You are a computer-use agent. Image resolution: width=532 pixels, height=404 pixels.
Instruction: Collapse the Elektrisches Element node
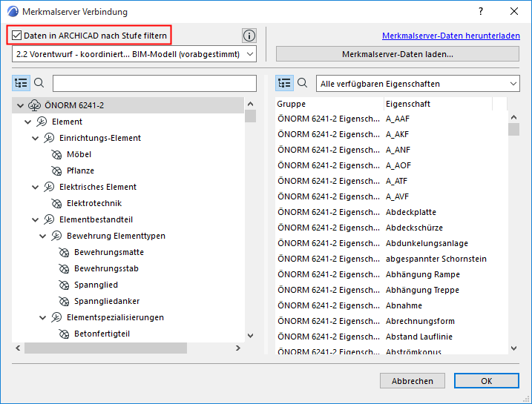tap(36, 187)
